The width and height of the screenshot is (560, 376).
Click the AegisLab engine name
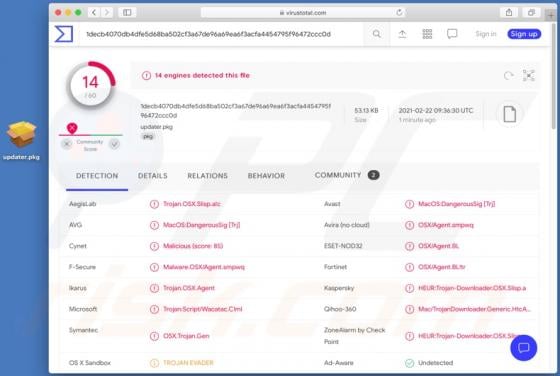[82, 204]
